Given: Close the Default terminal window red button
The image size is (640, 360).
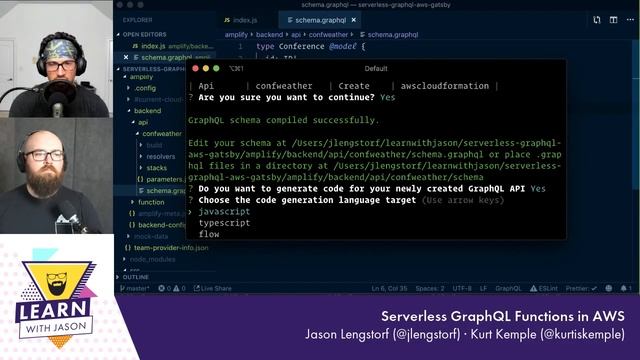Looking at the screenshot, I should tap(196, 69).
